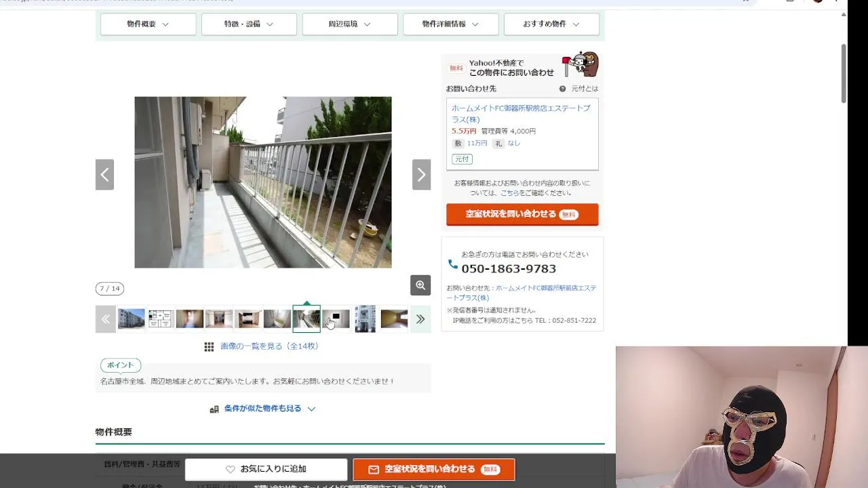Click the heart icon in お気に入りに追加
The image size is (868, 488).
[x=231, y=469]
